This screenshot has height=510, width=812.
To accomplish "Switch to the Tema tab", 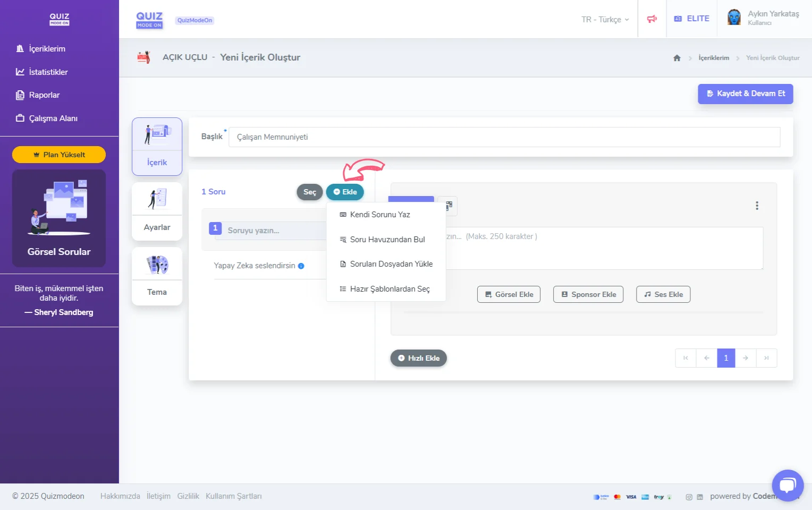I will [157, 276].
